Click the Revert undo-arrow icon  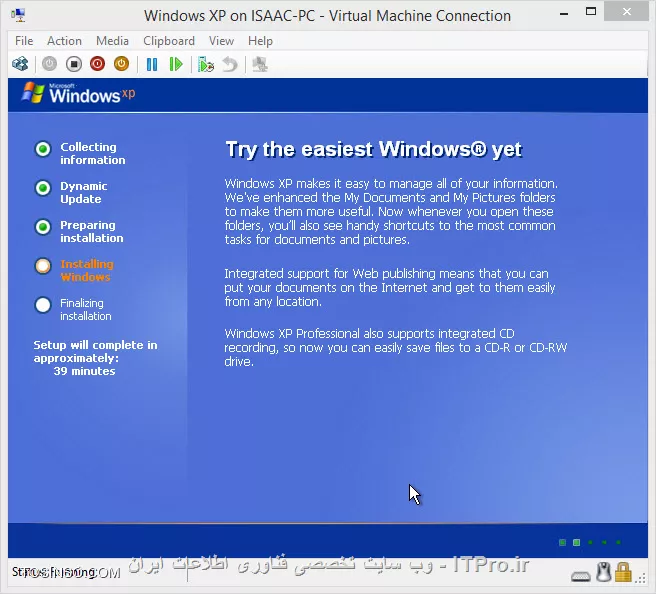[230, 64]
